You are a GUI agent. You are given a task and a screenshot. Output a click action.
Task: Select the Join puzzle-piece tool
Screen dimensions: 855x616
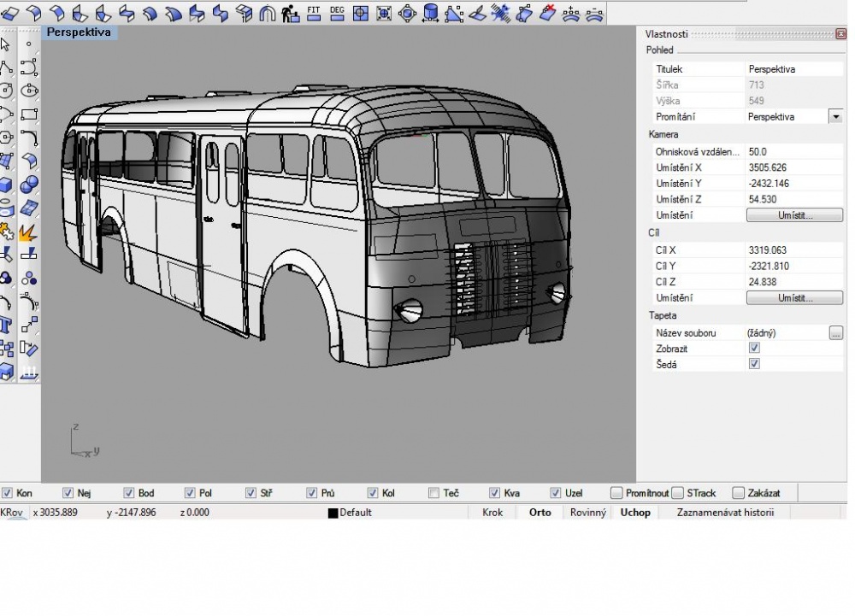click(x=6, y=232)
